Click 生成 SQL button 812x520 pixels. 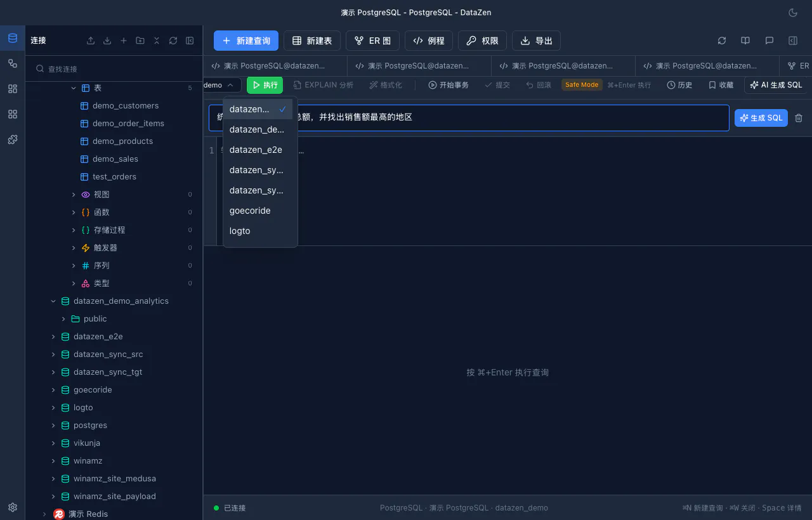tap(761, 118)
